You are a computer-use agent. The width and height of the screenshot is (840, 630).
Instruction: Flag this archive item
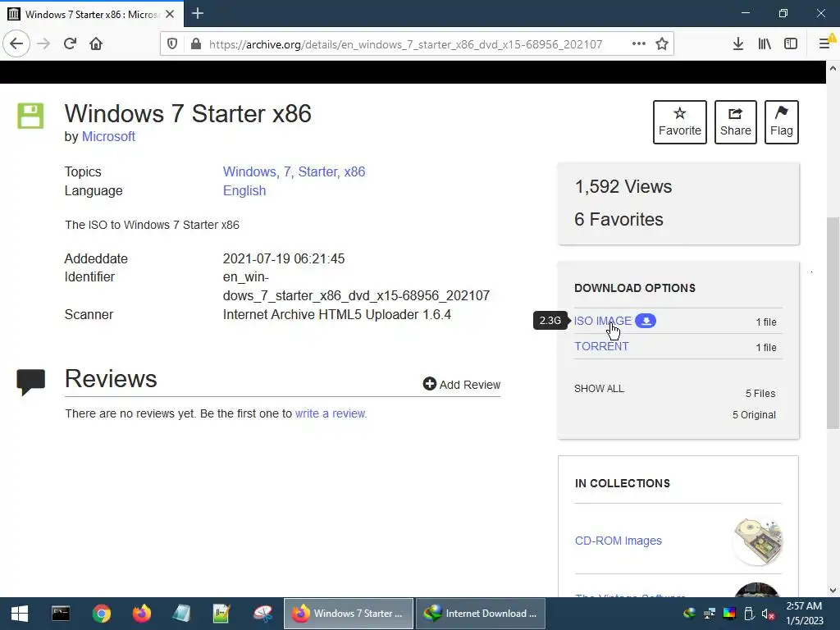coord(782,122)
